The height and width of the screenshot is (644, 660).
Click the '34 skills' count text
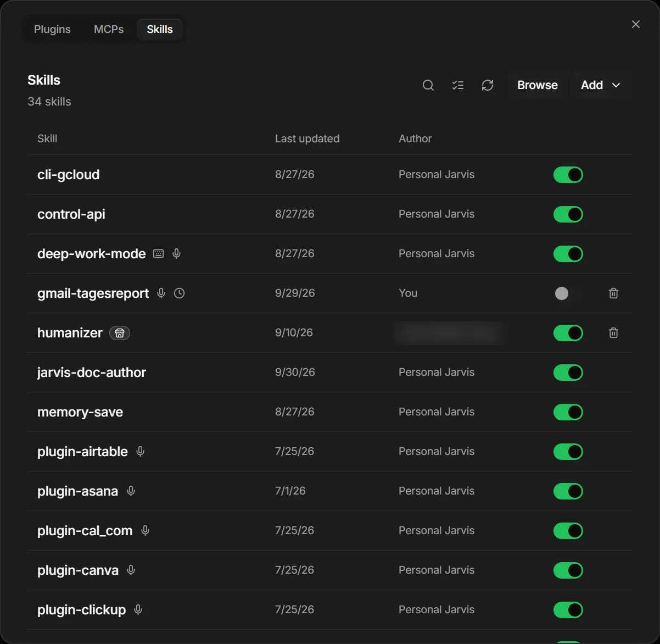point(49,102)
